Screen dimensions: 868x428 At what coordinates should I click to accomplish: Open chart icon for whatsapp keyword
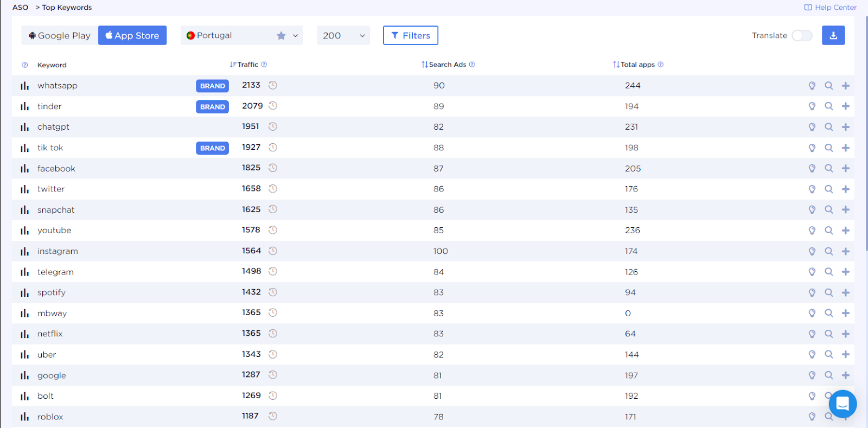(24, 86)
